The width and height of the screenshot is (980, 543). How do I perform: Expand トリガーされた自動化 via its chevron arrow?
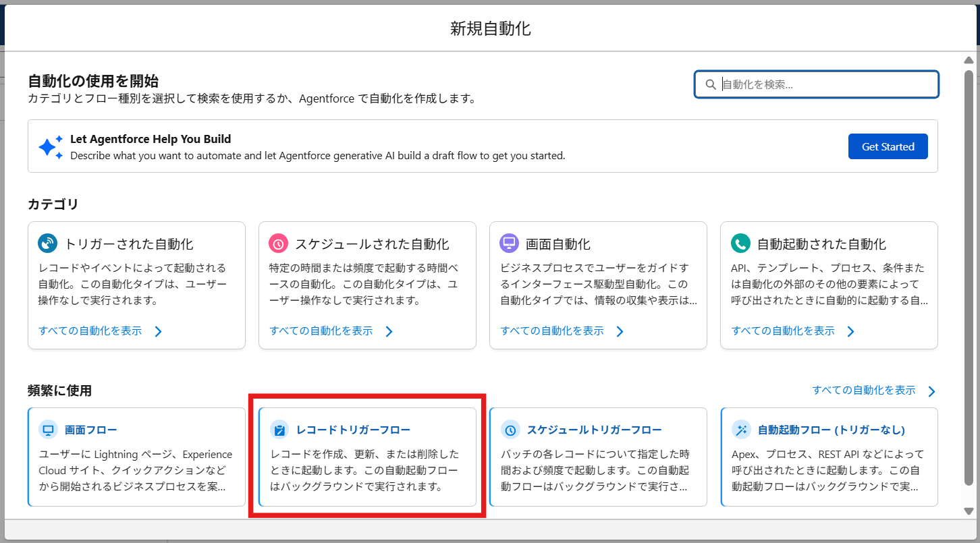tap(159, 331)
